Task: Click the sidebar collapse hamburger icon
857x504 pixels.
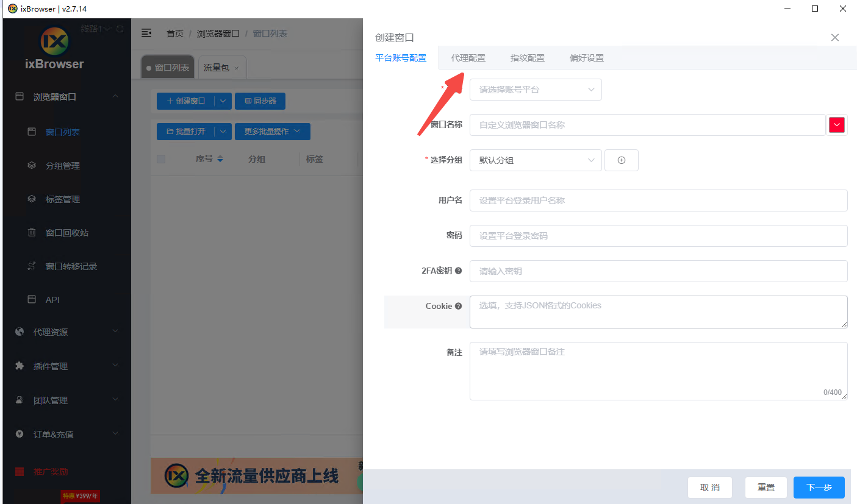Action: [x=146, y=33]
